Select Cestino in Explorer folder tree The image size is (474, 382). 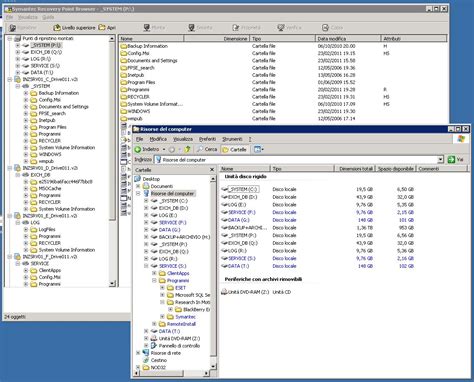(x=159, y=360)
